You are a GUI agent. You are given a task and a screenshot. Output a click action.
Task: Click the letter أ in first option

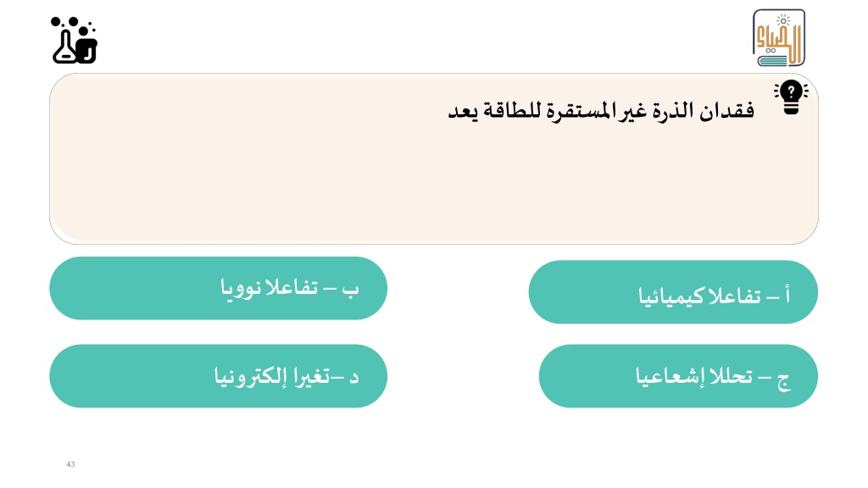click(x=787, y=296)
